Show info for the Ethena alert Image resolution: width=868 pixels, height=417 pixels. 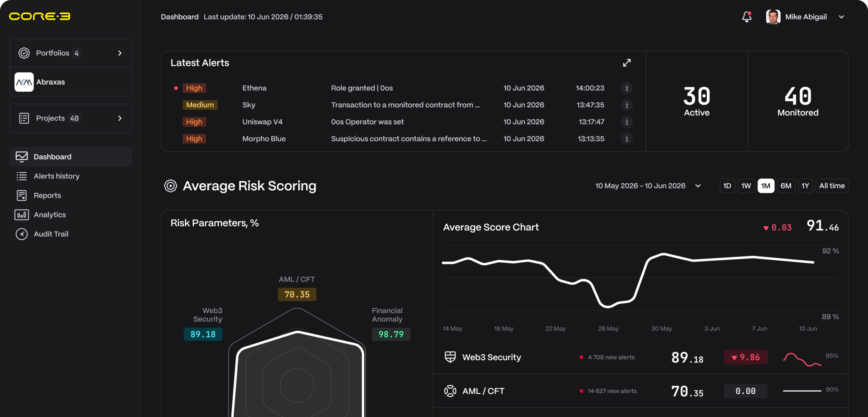(x=627, y=88)
